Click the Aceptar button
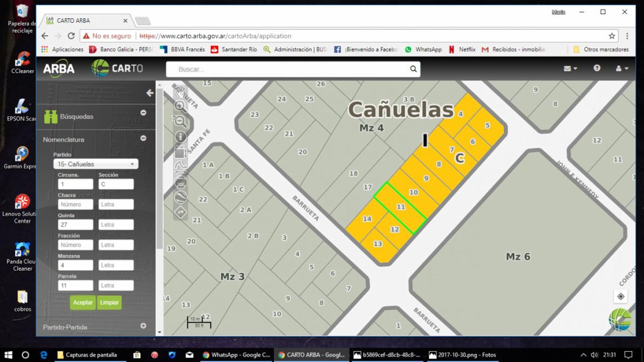Viewport: 644px width, 362px height. pyautogui.click(x=83, y=302)
